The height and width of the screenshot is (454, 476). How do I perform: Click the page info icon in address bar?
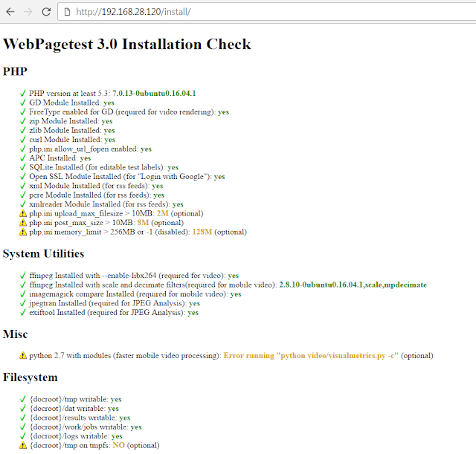pyautogui.click(x=68, y=12)
